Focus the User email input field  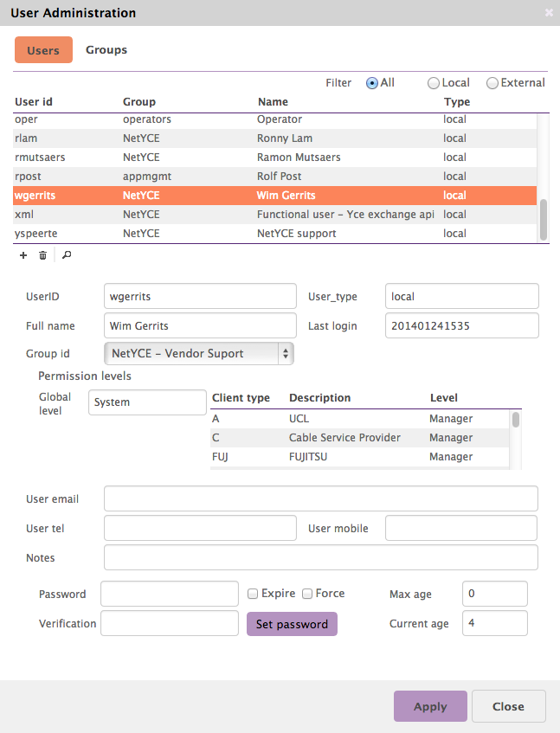click(x=320, y=498)
